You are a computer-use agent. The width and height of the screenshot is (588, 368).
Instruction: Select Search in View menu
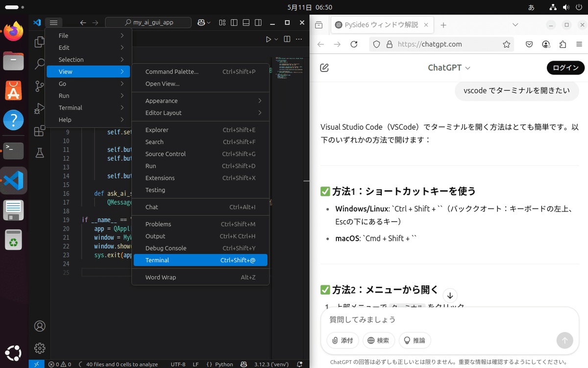200,142
